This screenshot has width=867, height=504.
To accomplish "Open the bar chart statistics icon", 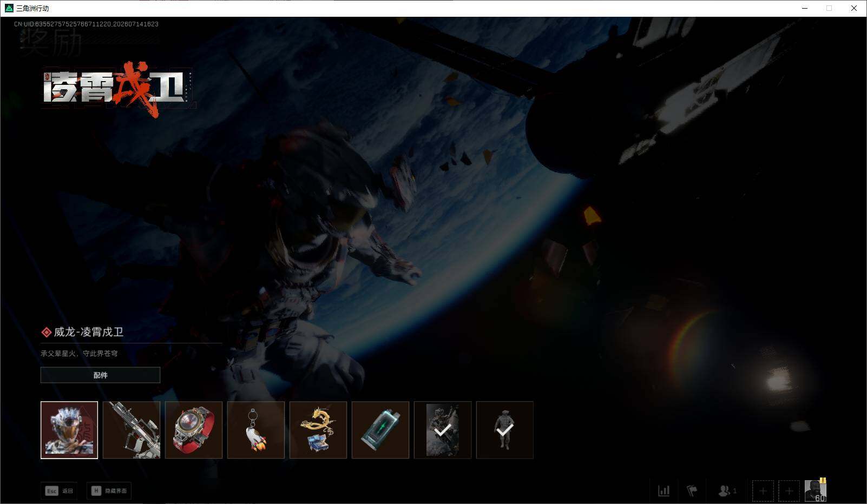I will 664,490.
